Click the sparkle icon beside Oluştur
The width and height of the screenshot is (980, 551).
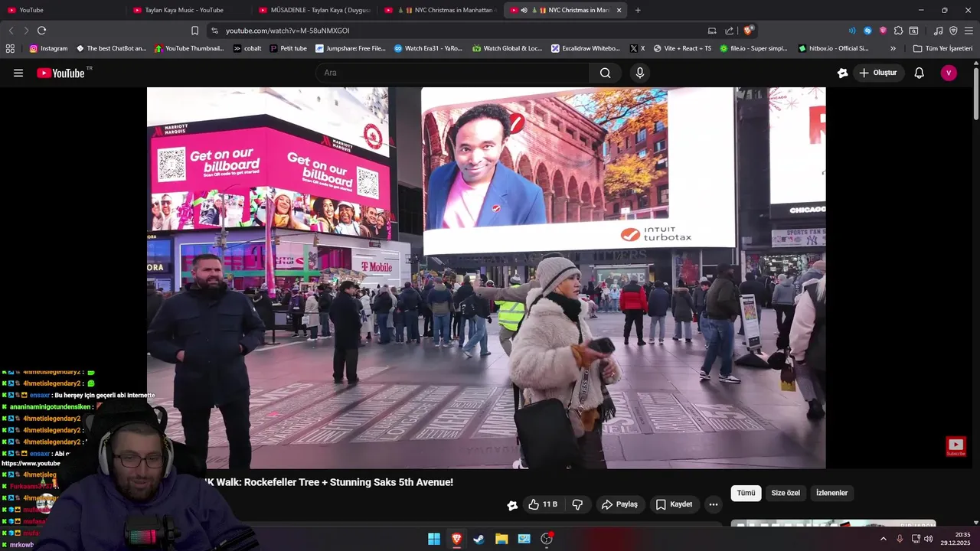coord(843,73)
